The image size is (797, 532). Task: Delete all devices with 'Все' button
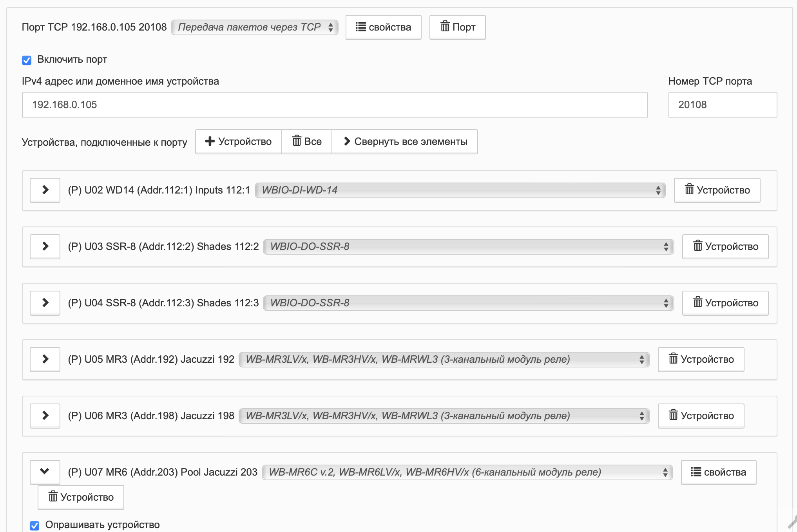coord(307,141)
